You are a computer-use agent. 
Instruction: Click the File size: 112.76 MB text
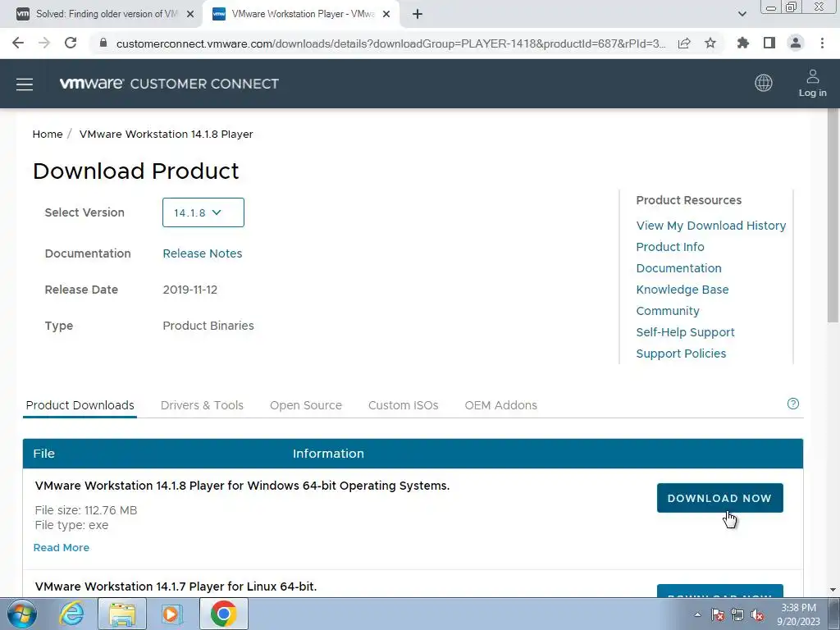pyautogui.click(x=85, y=510)
